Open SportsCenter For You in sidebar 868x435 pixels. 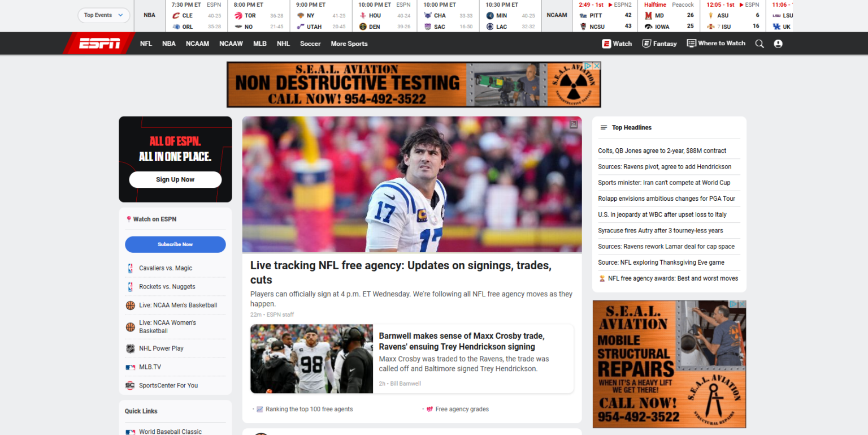click(168, 386)
